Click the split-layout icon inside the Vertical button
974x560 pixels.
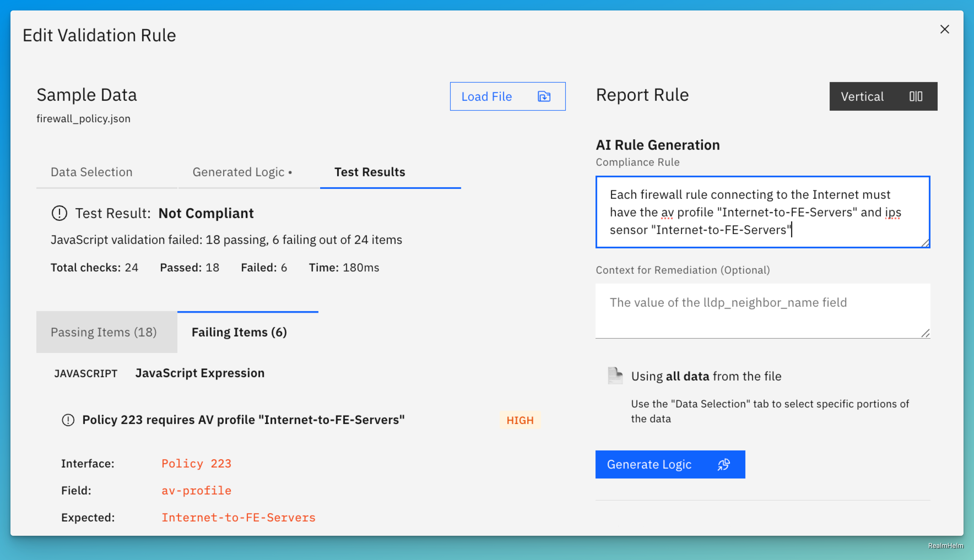pos(917,97)
